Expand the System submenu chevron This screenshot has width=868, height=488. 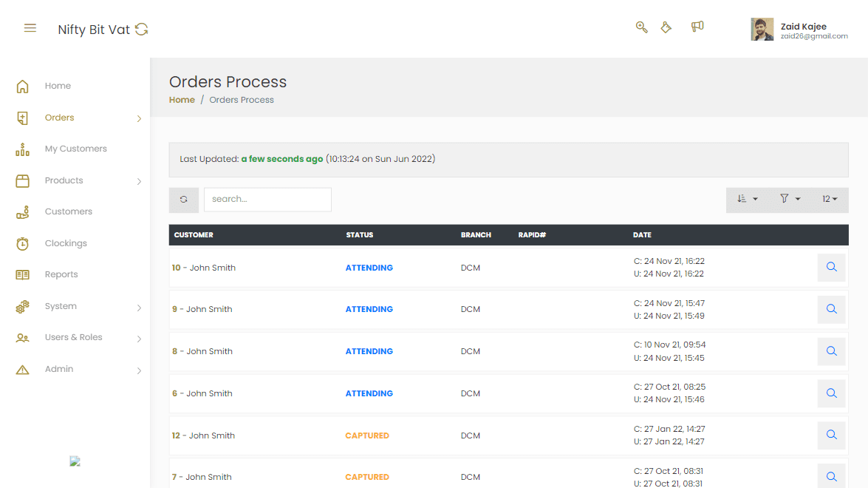[x=139, y=308]
